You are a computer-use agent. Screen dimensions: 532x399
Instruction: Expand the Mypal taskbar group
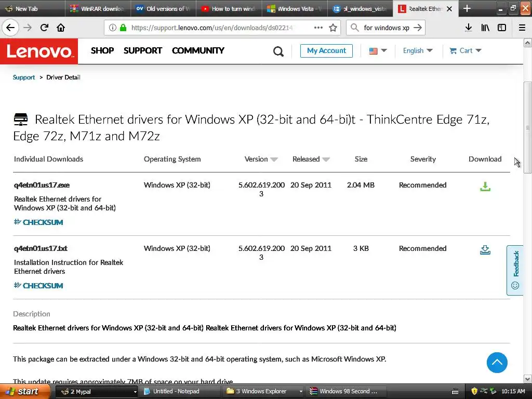click(x=135, y=392)
